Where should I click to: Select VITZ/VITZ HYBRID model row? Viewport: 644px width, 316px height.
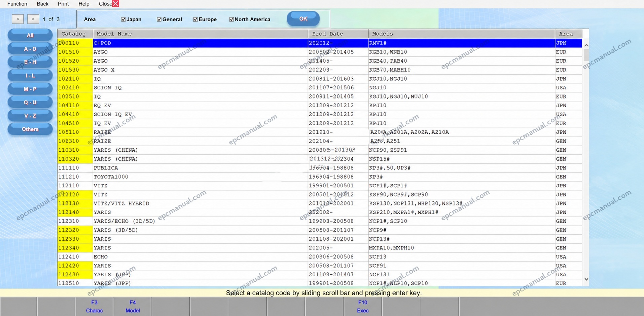pos(320,203)
